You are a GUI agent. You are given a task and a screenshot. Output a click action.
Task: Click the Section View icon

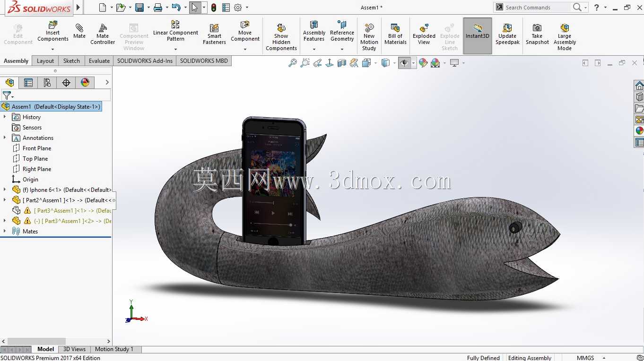pos(342,63)
